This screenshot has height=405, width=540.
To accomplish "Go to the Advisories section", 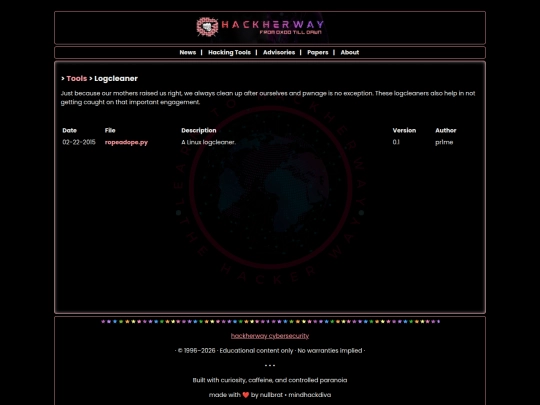I will click(x=279, y=52).
